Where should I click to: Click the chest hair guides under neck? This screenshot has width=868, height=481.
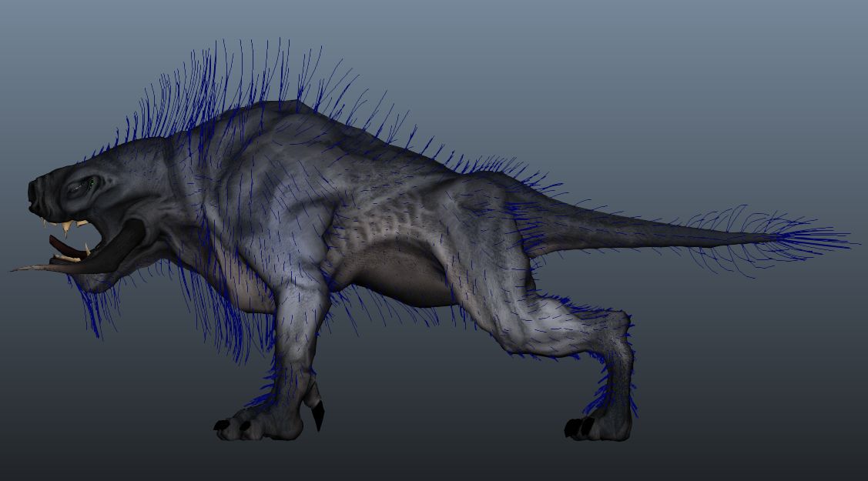pyautogui.click(x=222, y=309)
